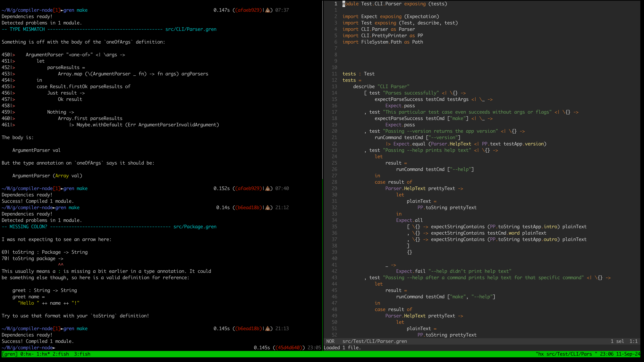
Task: Click the file name src/Test/CLI/Parser.gren in statusline
Action: 374,341
